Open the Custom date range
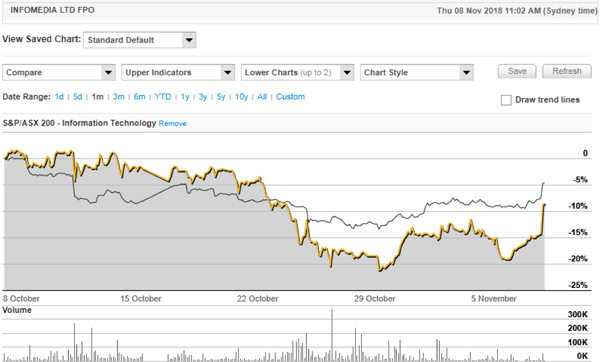The image size is (600, 362). tap(290, 97)
